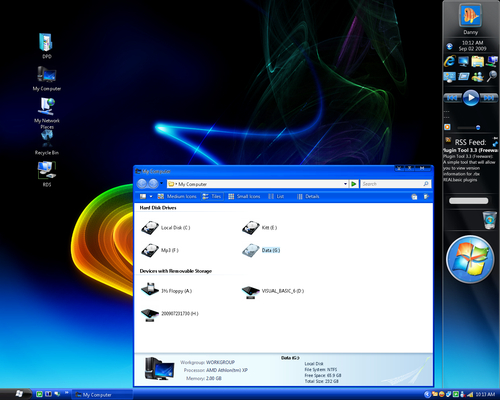Image resolution: width=500 pixels, height=400 pixels.
Task: Click the white bar in sidebar
Action: tap(468, 201)
